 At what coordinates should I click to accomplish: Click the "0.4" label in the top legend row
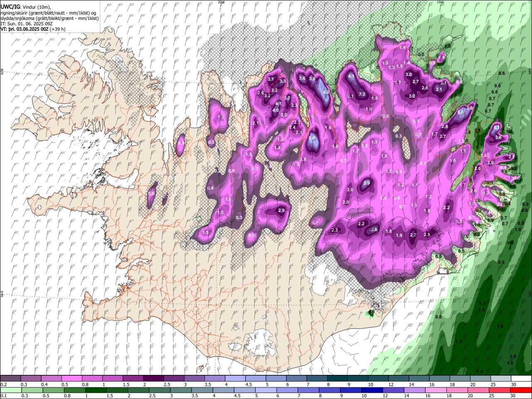[x=44, y=384]
